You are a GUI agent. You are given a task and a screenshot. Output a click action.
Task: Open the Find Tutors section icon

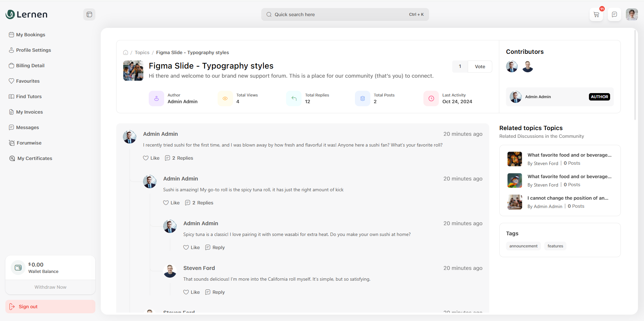[12, 96]
